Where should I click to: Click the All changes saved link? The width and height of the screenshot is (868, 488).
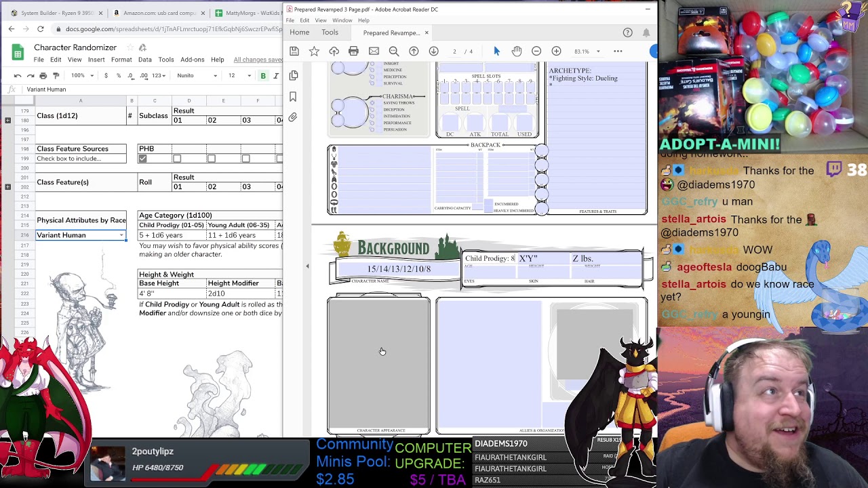pyautogui.click(x=258, y=60)
